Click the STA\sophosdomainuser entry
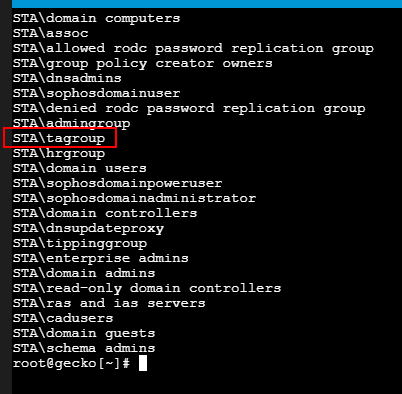Image resolution: width=402 pixels, height=394 pixels. 96,94
